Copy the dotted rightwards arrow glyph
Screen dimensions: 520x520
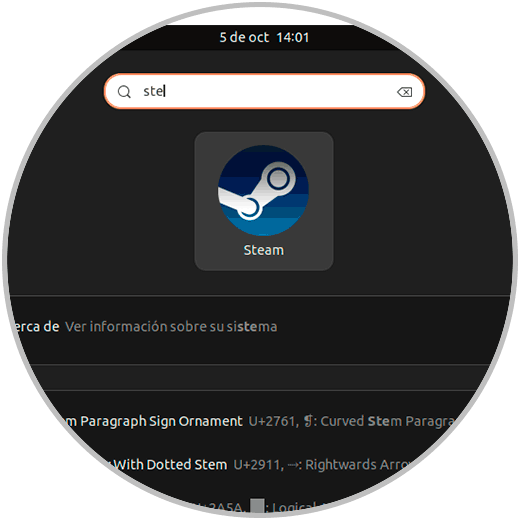[293, 465]
